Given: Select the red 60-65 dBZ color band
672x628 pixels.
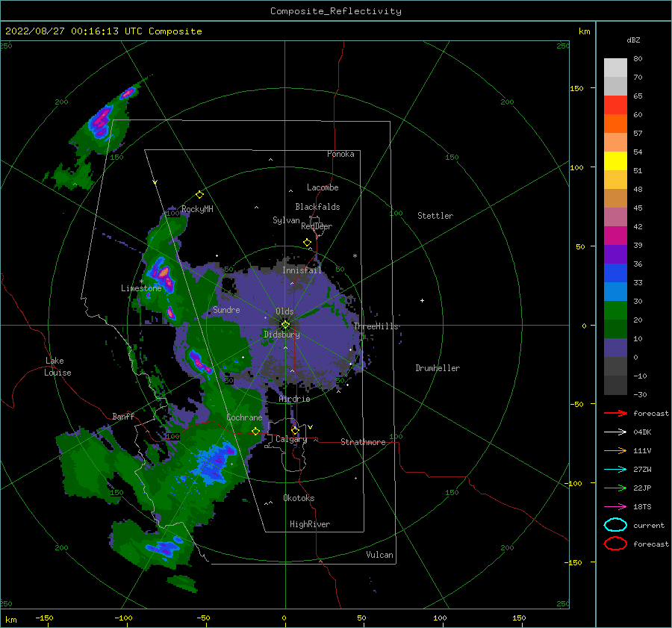Looking at the screenshot, I should [615, 105].
